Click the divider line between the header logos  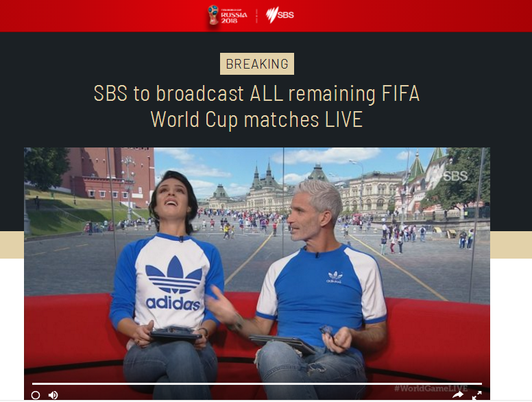click(x=256, y=16)
